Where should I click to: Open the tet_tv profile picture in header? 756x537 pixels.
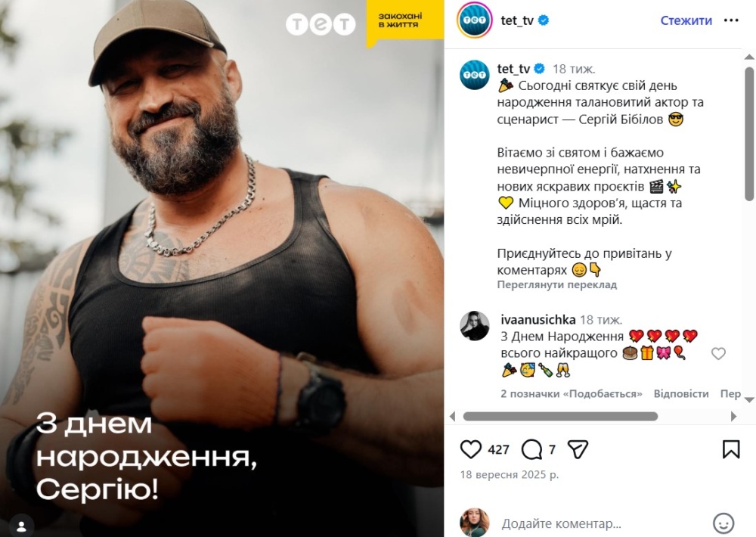pyautogui.click(x=475, y=20)
